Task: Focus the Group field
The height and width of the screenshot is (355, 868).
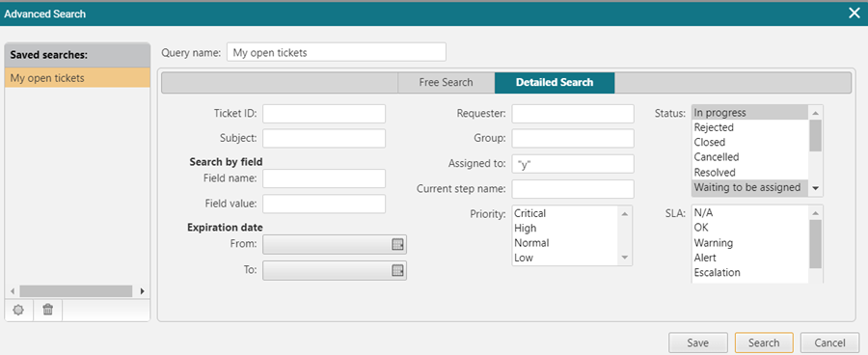Action: [x=572, y=138]
